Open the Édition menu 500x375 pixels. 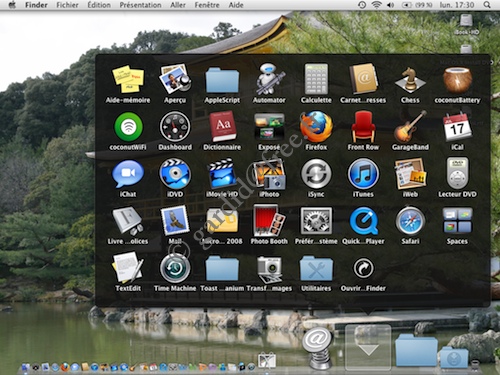pyautogui.click(x=99, y=5)
